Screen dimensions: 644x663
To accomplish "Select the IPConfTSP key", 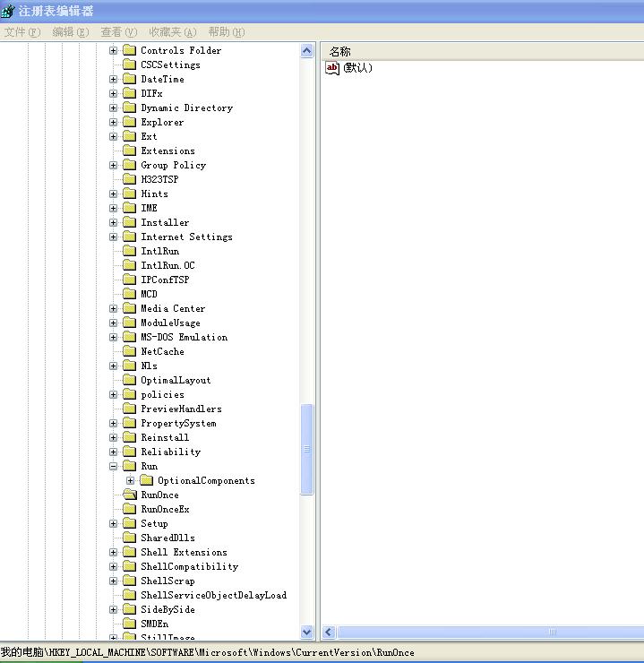I will (x=165, y=280).
